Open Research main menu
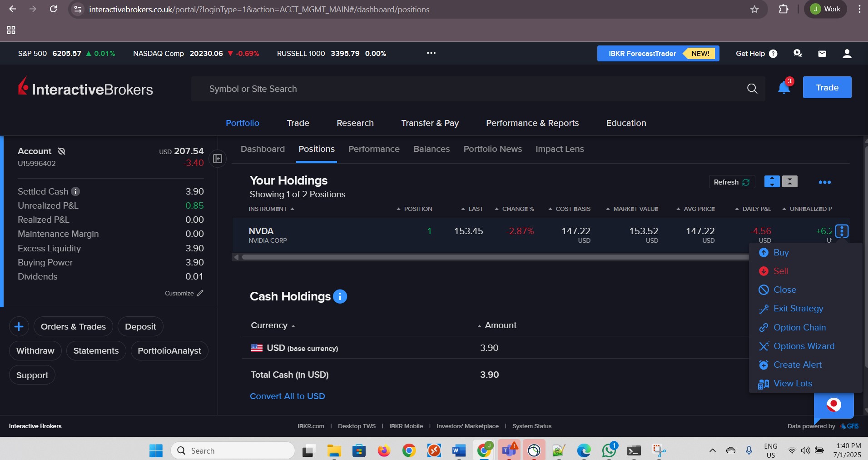Image resolution: width=868 pixels, height=460 pixels. [355, 123]
